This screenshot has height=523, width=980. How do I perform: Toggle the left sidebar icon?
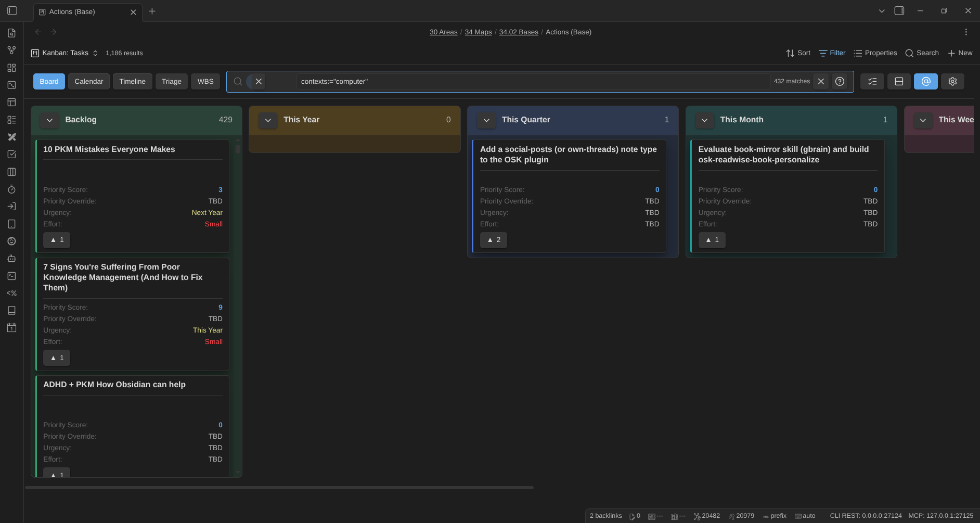pyautogui.click(x=12, y=11)
